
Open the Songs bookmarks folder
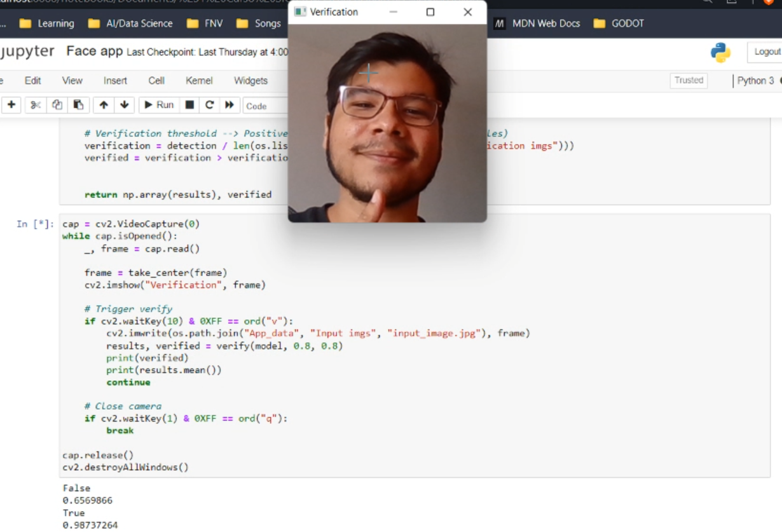click(x=258, y=24)
